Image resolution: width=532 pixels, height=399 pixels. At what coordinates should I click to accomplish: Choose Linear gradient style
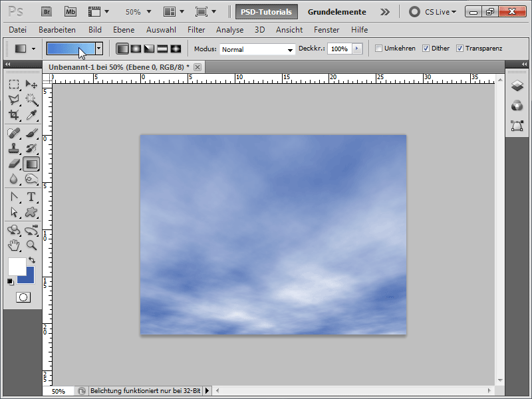pos(122,49)
